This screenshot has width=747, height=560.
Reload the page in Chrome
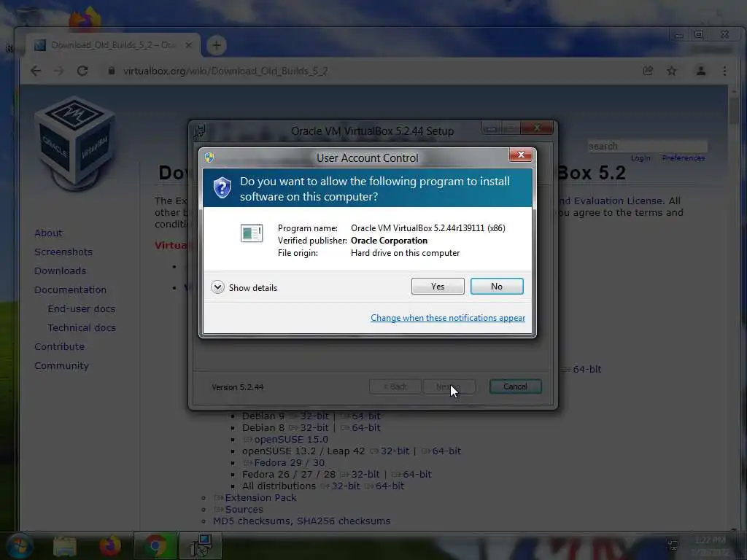coord(82,71)
